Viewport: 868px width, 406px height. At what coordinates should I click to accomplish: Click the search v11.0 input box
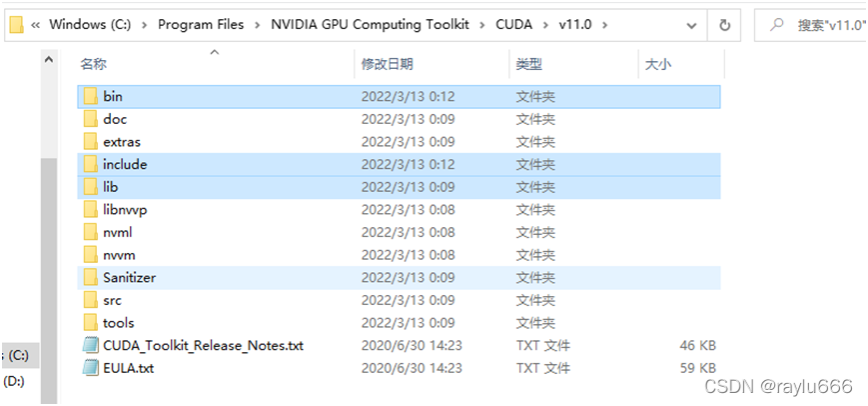click(x=831, y=24)
